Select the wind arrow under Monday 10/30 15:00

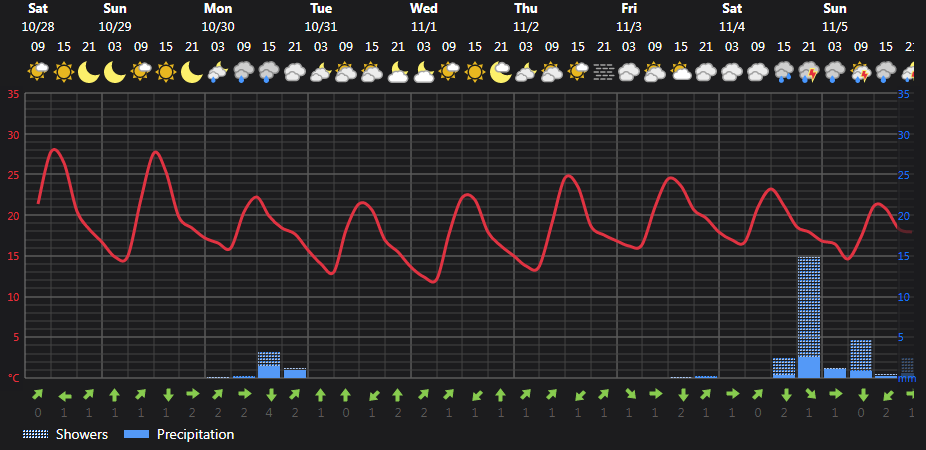(270, 395)
